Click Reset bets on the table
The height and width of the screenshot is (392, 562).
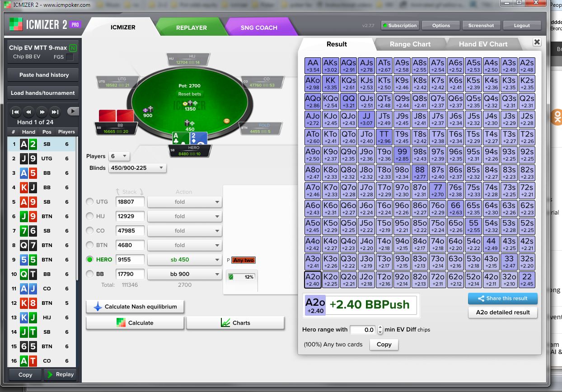190,94
